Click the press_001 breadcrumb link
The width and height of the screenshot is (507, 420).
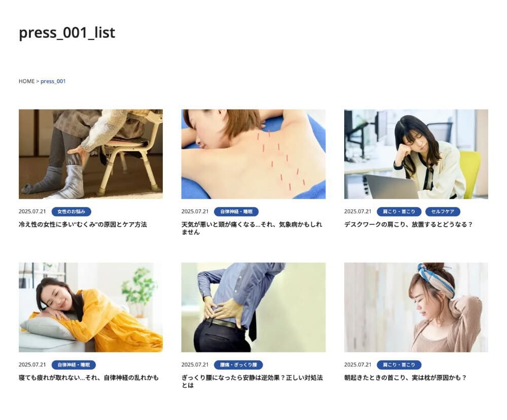tap(53, 81)
